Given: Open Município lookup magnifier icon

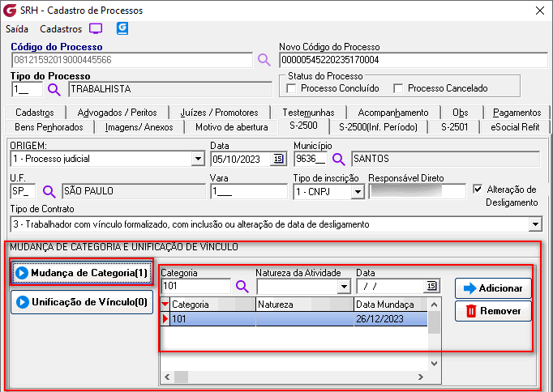Looking at the screenshot, I should coord(338,159).
